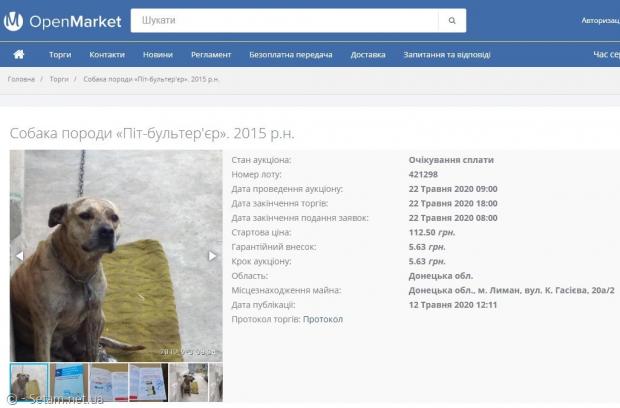Viewport: 620px width, 408px height.
Task: Open the Протокол auction link
Action: point(323,319)
